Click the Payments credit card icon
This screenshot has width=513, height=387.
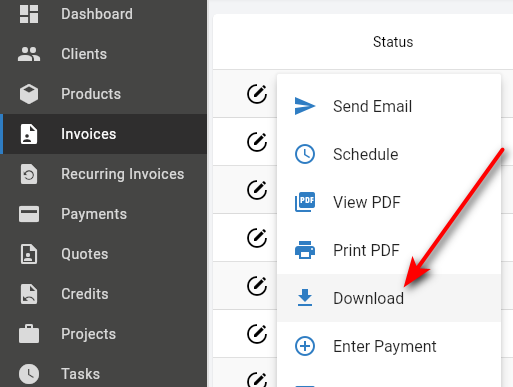tap(29, 214)
